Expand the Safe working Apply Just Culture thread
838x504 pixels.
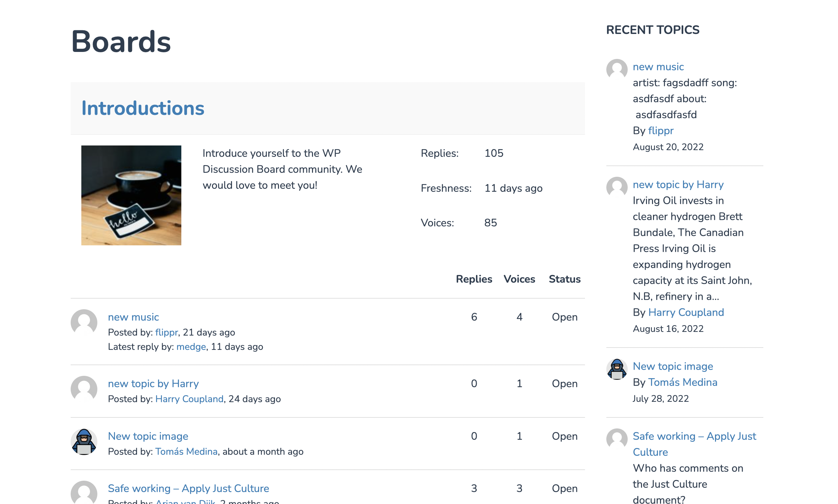click(188, 488)
